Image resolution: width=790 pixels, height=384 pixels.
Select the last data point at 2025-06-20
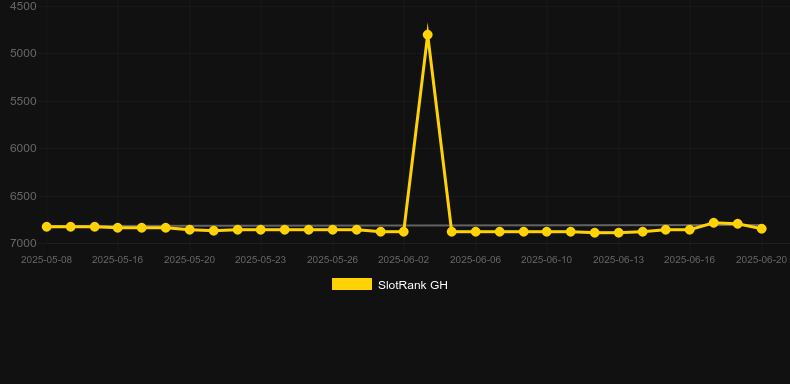coord(761,229)
